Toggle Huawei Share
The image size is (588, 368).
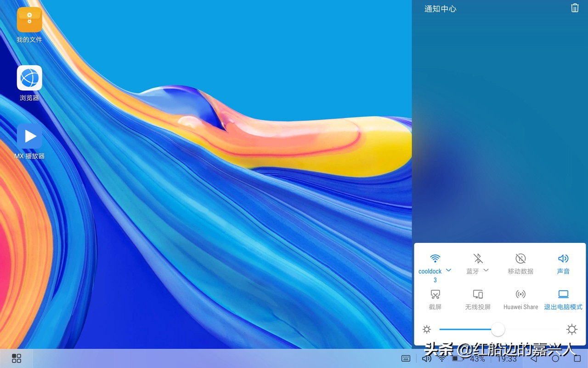click(x=520, y=300)
